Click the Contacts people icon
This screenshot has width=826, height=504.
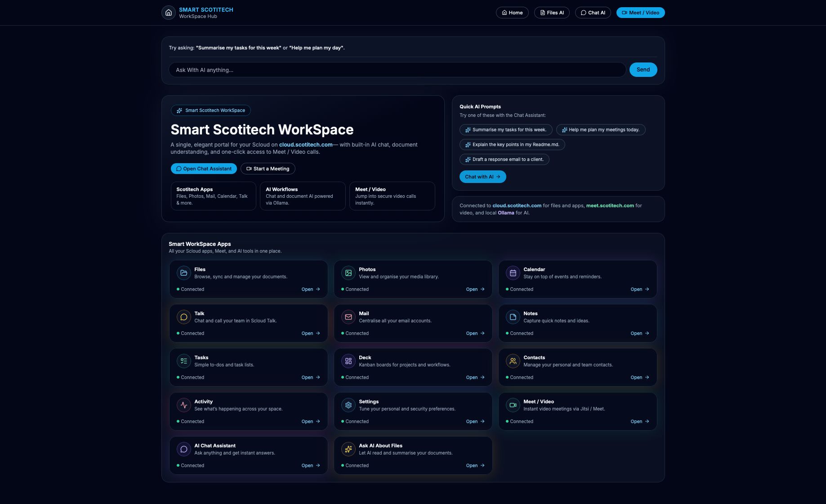513,361
